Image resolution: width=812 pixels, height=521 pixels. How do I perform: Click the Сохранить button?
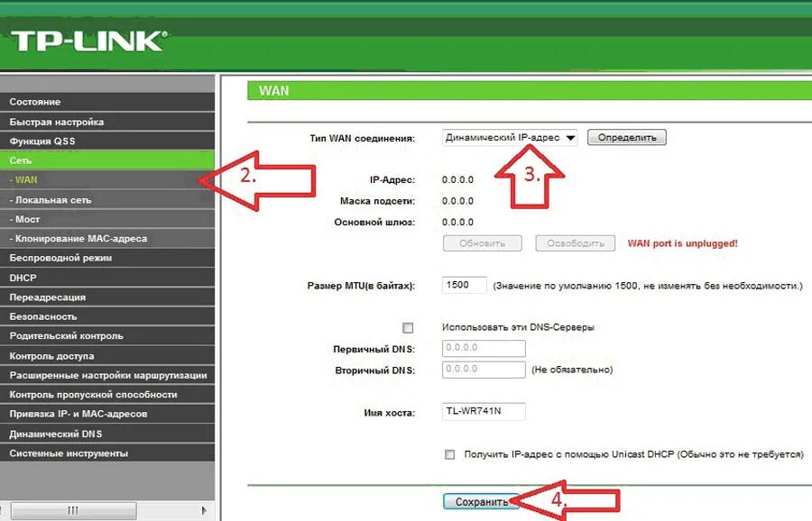pyautogui.click(x=482, y=501)
